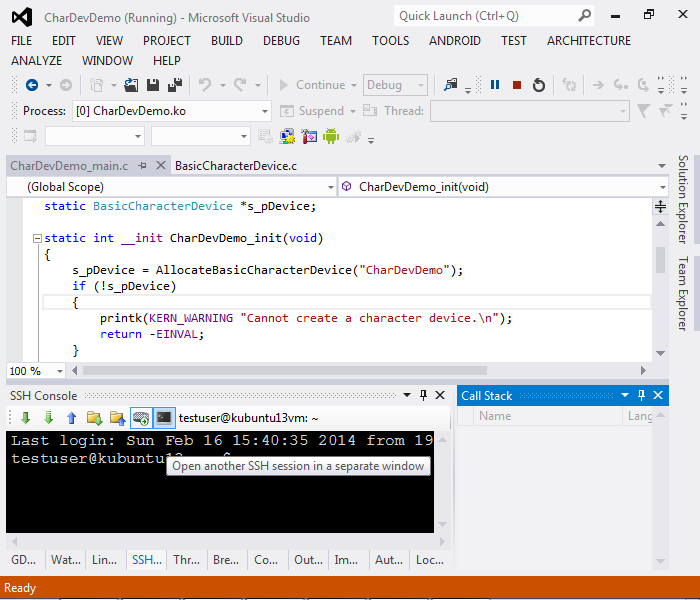This screenshot has width=700, height=600.
Task: Click the Open File icon in toolbar
Action: [x=131, y=85]
